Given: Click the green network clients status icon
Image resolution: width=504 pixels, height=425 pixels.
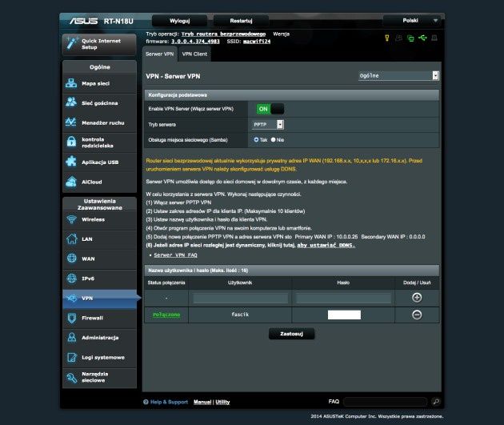Looking at the screenshot, I should pos(410,38).
